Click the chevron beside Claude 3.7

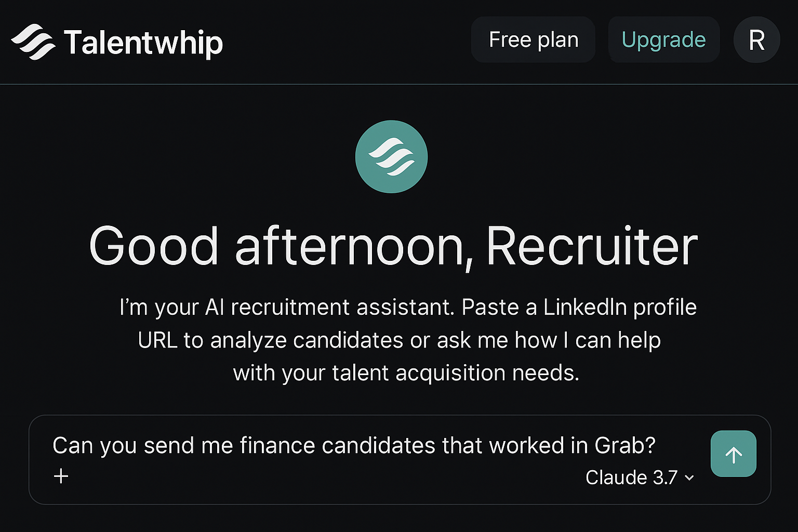pos(689,477)
